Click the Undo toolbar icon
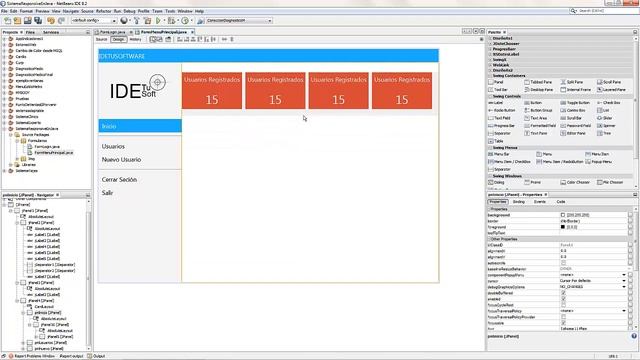 51,20
